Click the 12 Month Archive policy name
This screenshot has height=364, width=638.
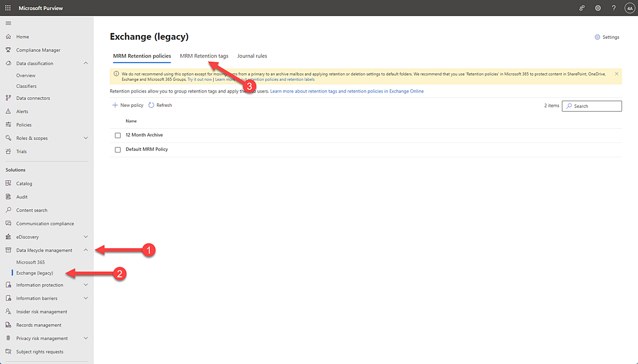click(144, 135)
